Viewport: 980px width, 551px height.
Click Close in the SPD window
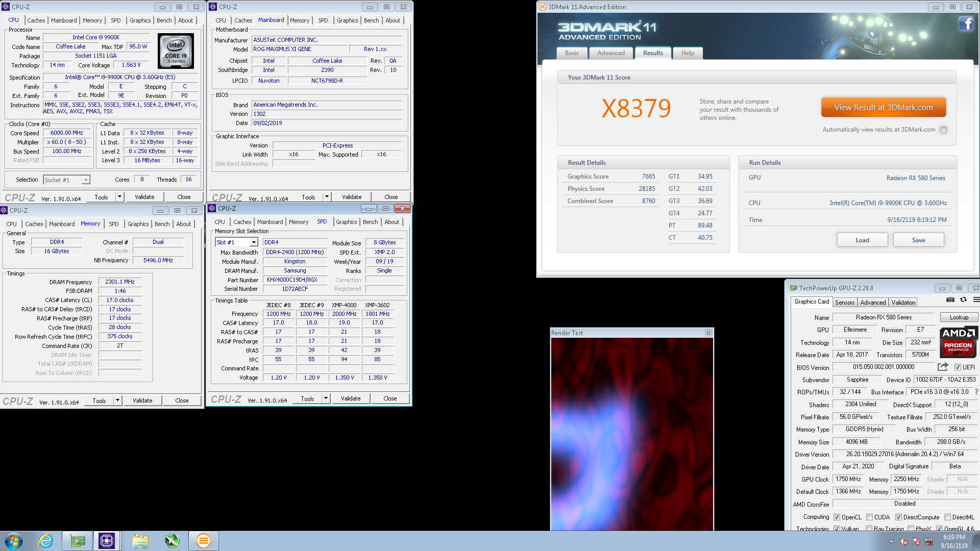pyautogui.click(x=390, y=398)
